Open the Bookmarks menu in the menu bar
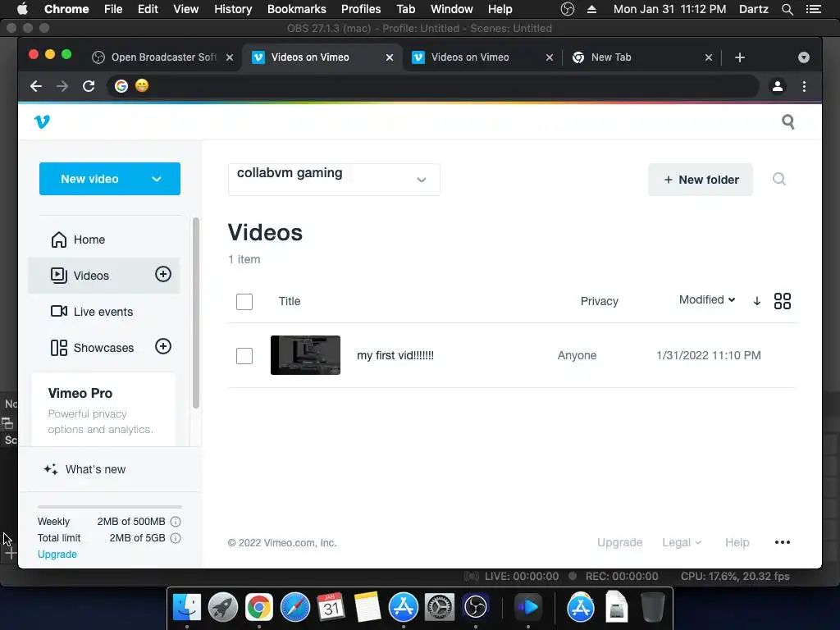Image resolution: width=840 pixels, height=630 pixels. point(297,9)
